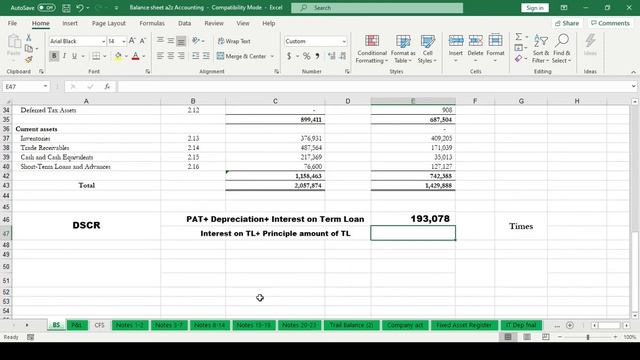Increase font size with larger A icon
This screenshot has width=640, height=360.
pos(132,41)
